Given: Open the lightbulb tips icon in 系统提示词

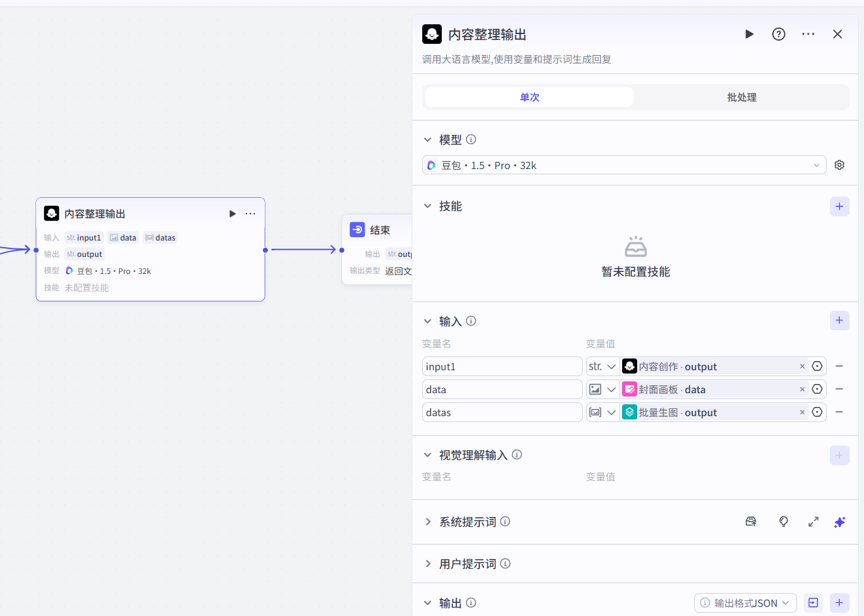Looking at the screenshot, I should (783, 522).
